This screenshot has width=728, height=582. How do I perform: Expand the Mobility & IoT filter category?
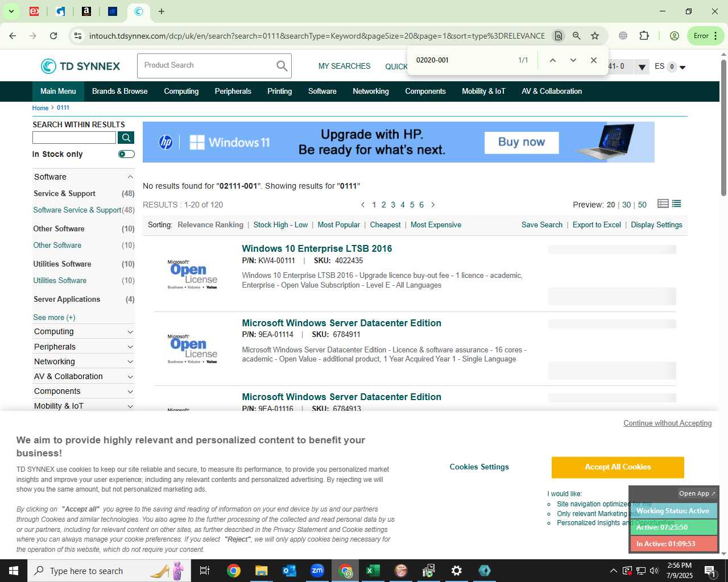click(x=130, y=406)
